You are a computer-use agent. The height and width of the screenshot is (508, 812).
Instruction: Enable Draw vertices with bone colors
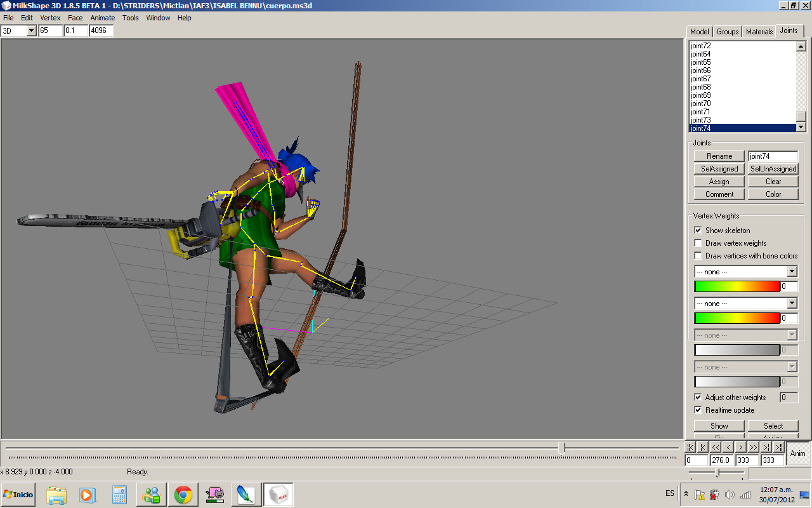698,255
